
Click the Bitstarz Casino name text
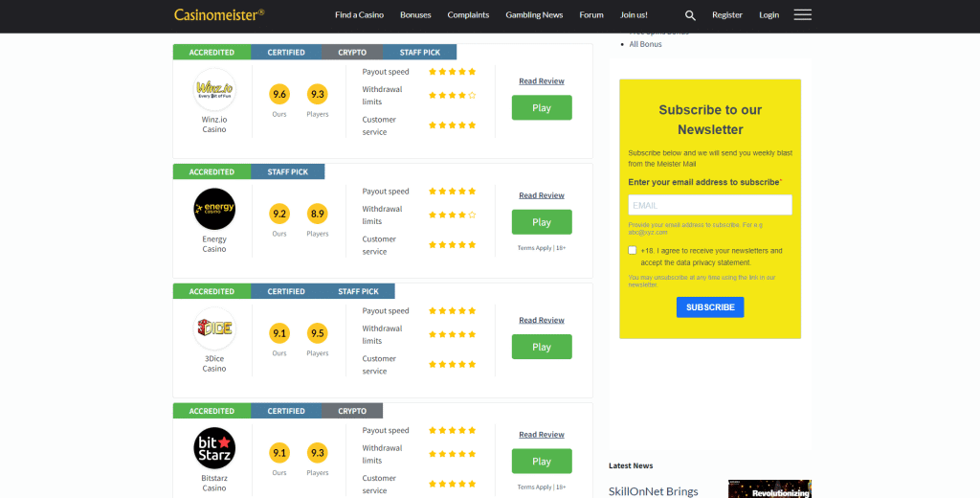point(214,483)
